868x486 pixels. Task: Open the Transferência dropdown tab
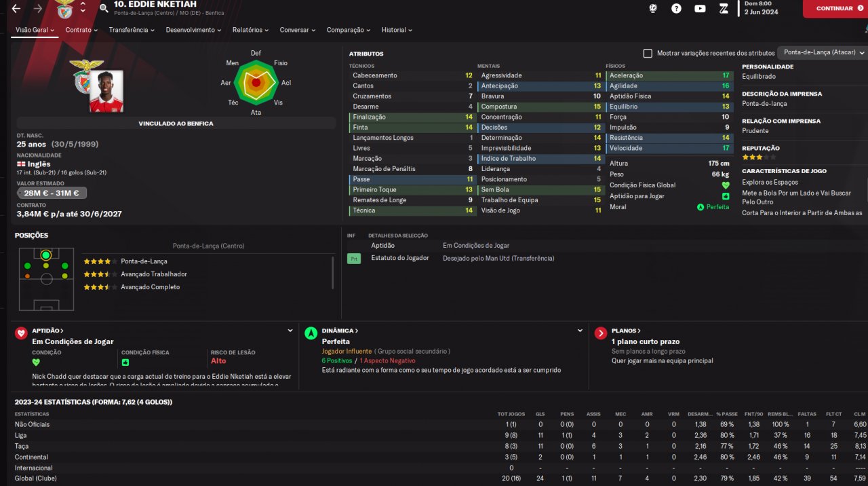coord(132,30)
